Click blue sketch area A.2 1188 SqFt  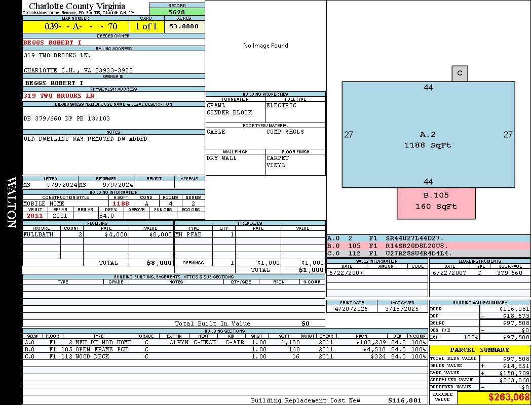428,135
